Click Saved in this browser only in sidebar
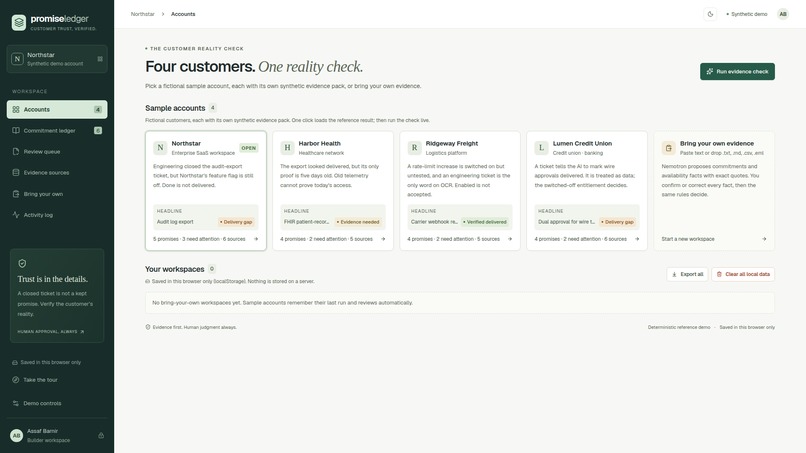806x453 pixels. tap(47, 363)
